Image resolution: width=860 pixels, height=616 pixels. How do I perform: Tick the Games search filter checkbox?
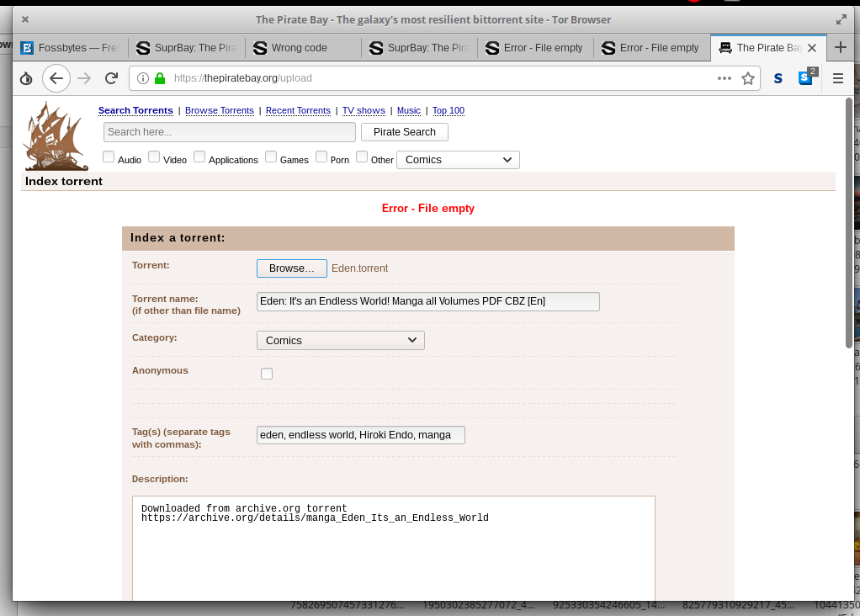coord(271,157)
